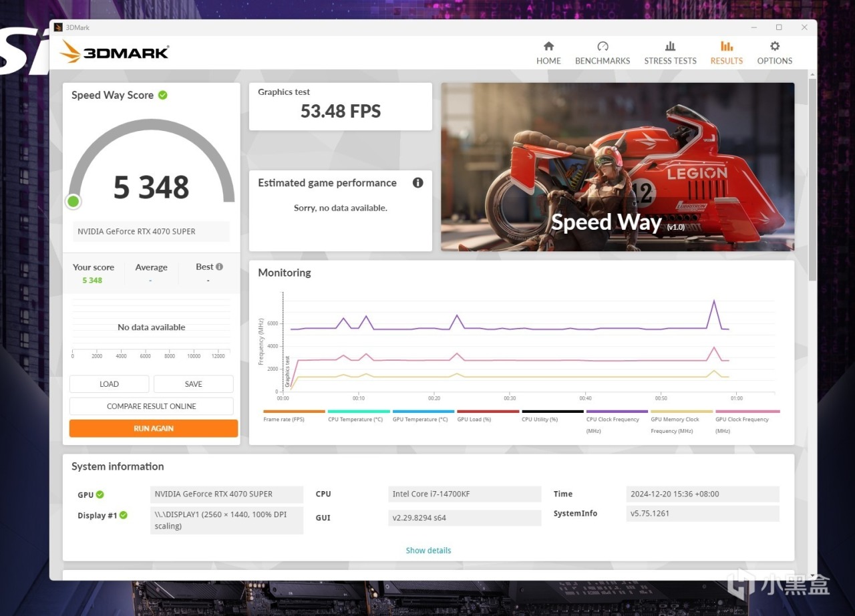
Task: Click the Speed Way benchmark image
Action: click(618, 167)
